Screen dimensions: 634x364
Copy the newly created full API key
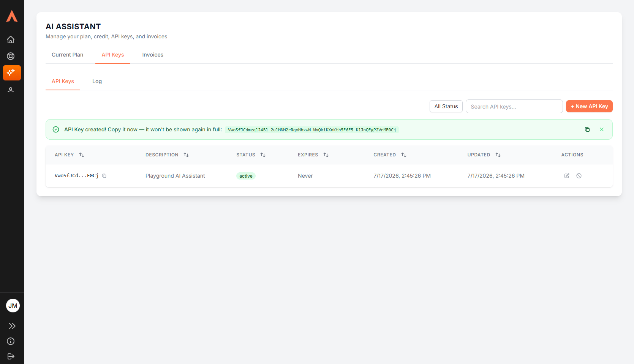(587, 129)
